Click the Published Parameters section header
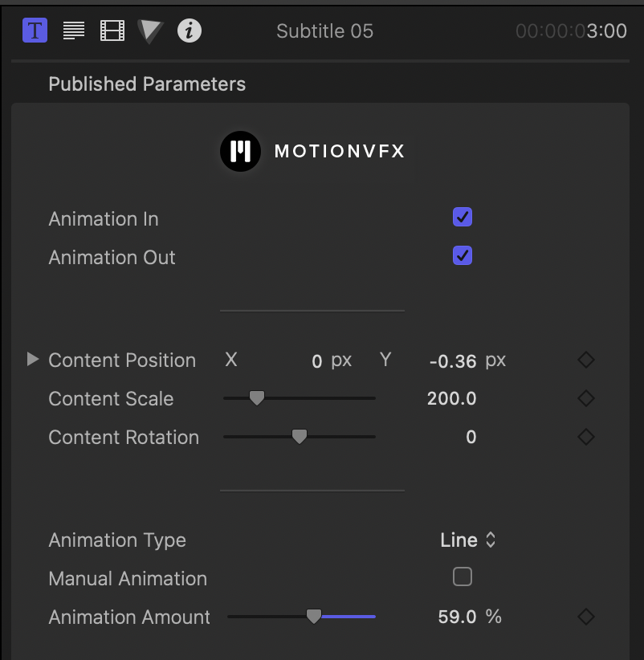644x660 pixels. [147, 84]
